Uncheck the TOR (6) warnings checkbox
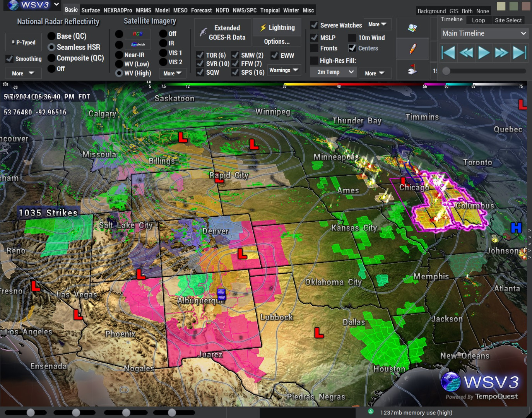The height and width of the screenshot is (418, 532). click(200, 55)
